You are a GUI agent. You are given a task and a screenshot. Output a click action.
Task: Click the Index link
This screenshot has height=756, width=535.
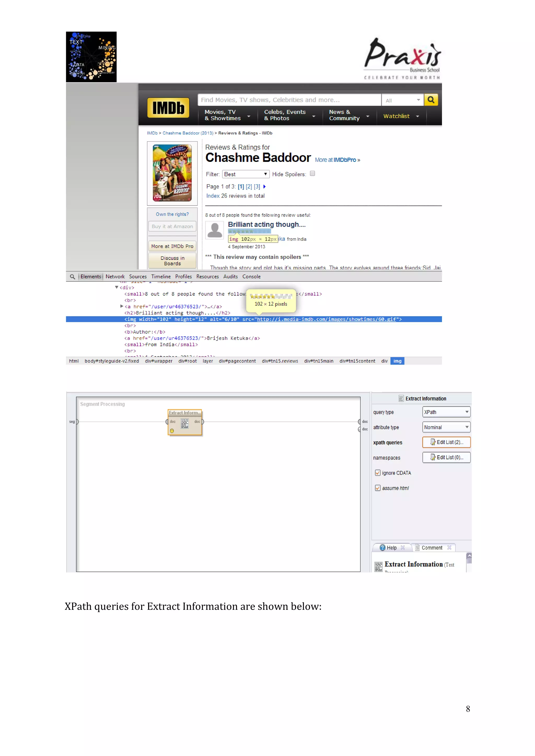213,196
